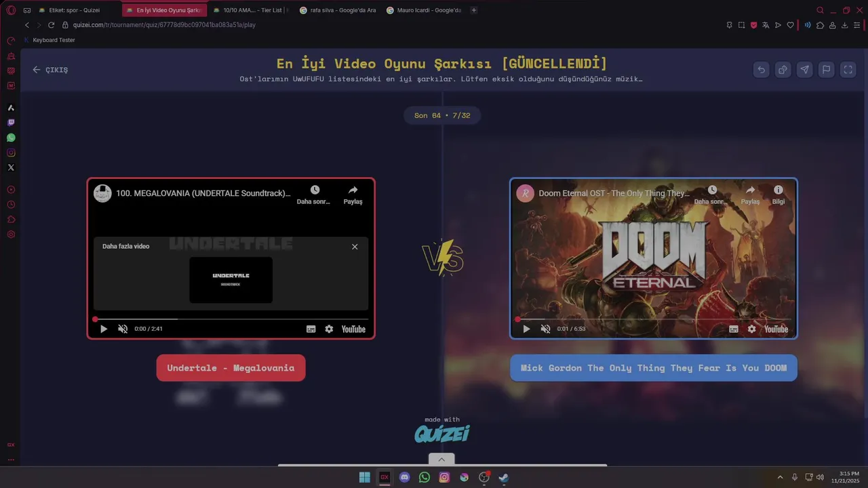Viewport: 868px width, 488px height.
Task: Open Twitch in the Opera sidebar
Action: 11,123
